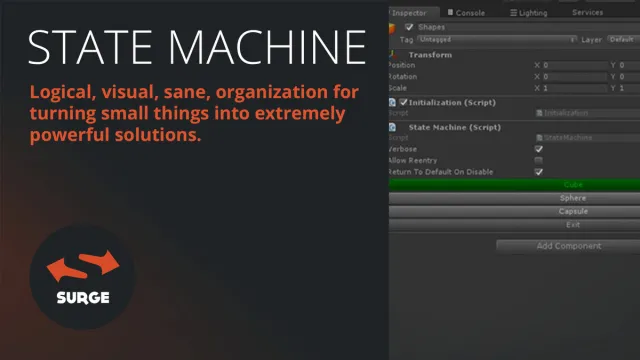Click the 'Return To Default On Disable' label
Image resolution: width=640 pixels, height=360 pixels.
pyautogui.click(x=441, y=172)
